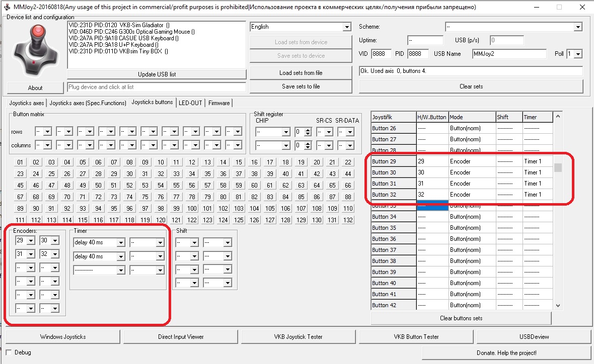Select the Joysticks buttons tab
This screenshot has width=594, height=364.
pyautogui.click(x=153, y=102)
